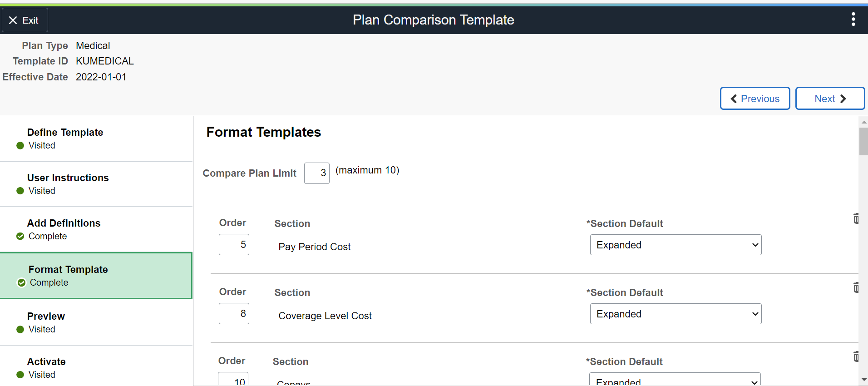This screenshot has height=386, width=868.
Task: Click the vertical scrollbar thumb
Action: 863,142
